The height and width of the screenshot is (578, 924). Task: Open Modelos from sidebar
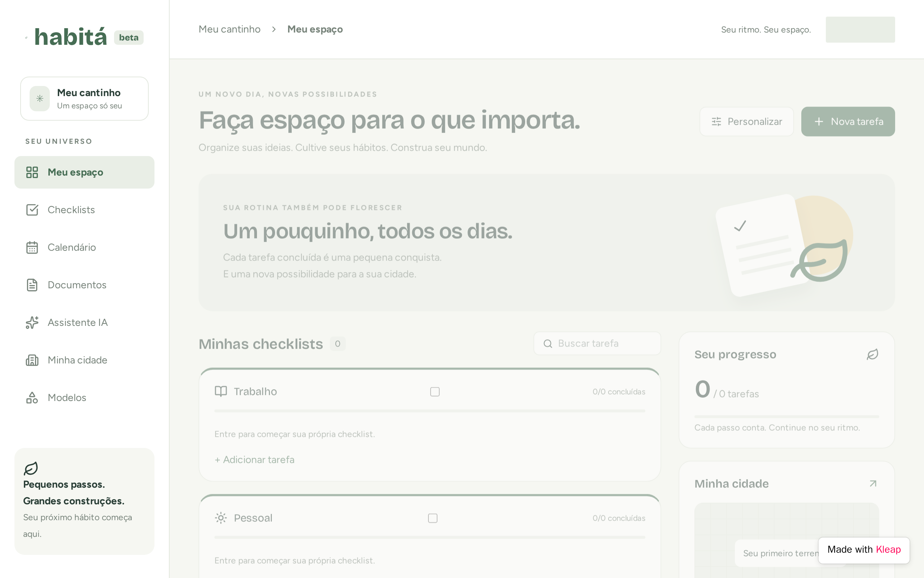point(84,398)
